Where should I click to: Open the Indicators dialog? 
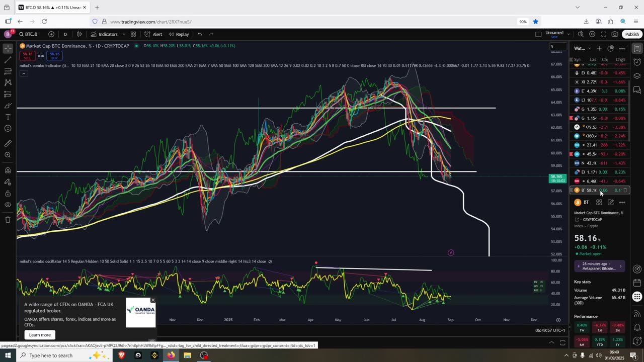[104, 34]
